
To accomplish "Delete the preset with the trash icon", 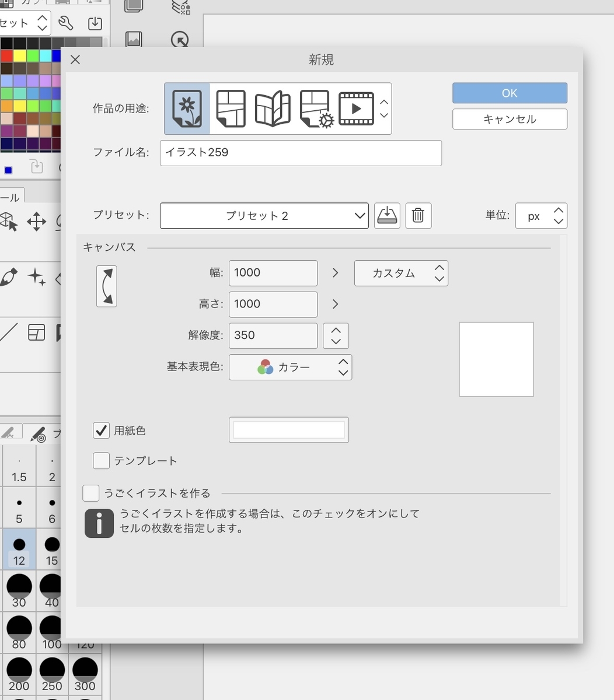I will pos(418,216).
